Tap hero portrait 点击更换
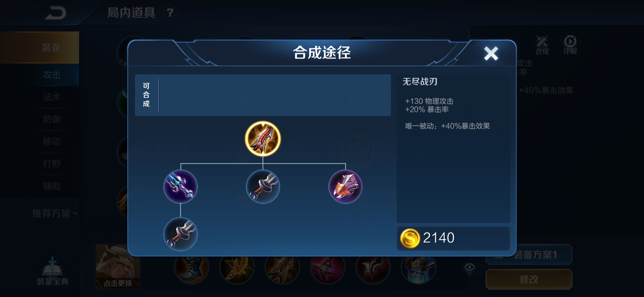Image resolution: width=644 pixels, height=297 pixels. [118, 267]
